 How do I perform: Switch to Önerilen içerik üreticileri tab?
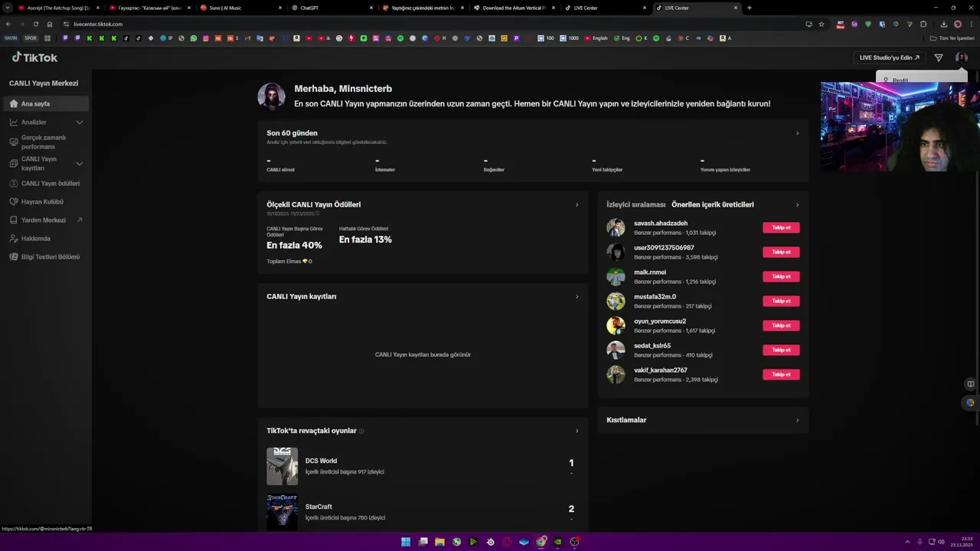(713, 204)
